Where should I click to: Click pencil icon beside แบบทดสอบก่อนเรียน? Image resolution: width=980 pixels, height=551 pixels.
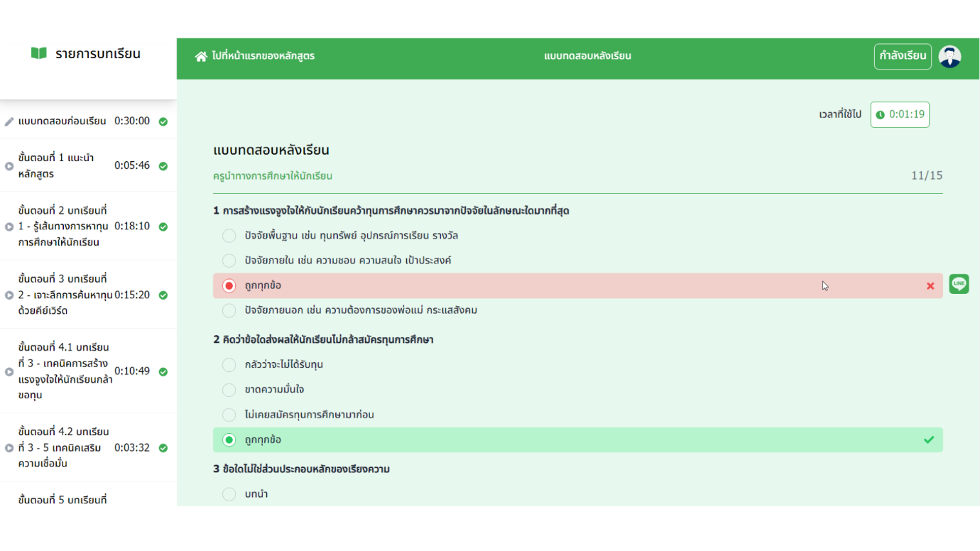[9, 121]
